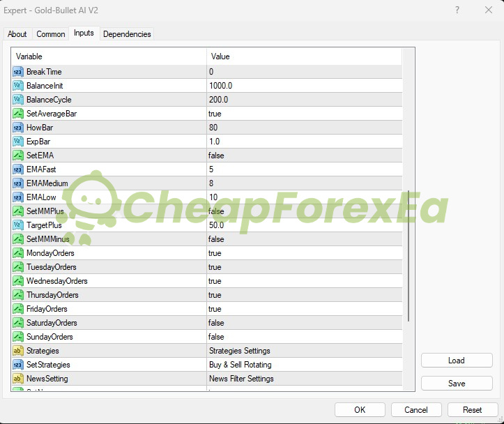Image resolution: width=504 pixels, height=424 pixels.
Task: Toggle the TuesdayOrders true value
Action: pos(305,267)
